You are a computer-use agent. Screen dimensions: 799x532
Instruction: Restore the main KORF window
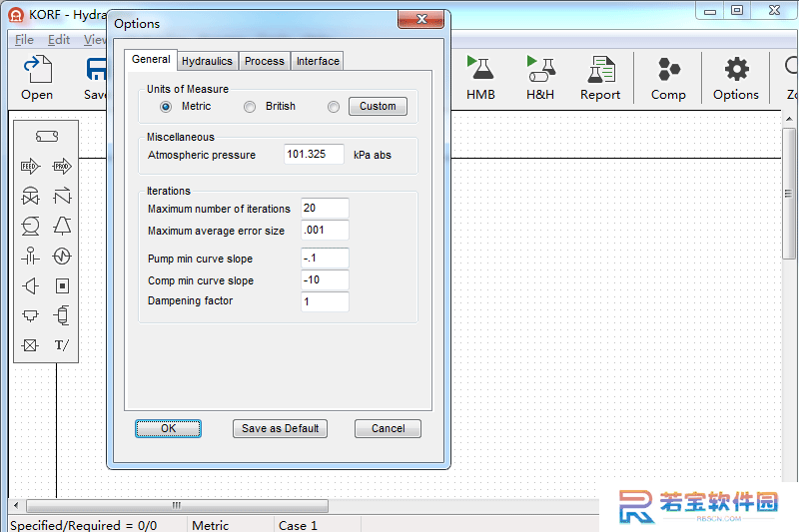(x=737, y=10)
